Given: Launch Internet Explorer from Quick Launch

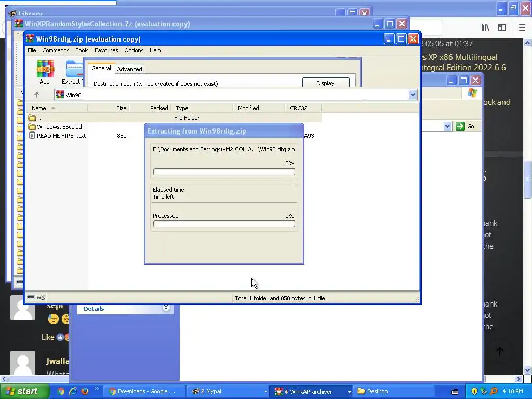Looking at the screenshot, I should (x=73, y=391).
